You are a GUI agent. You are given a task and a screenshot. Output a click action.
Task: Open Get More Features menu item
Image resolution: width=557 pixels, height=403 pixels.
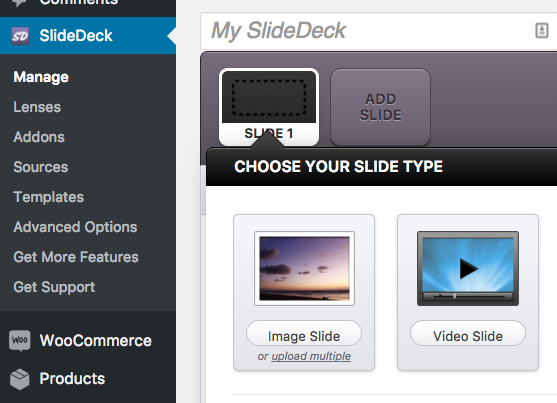(x=76, y=257)
